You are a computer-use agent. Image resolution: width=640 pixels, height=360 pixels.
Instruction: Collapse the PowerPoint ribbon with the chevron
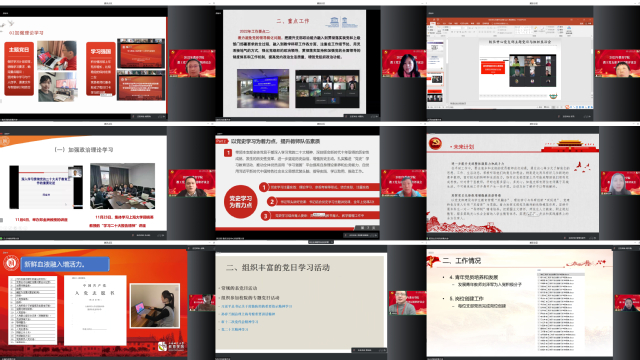point(591,36)
